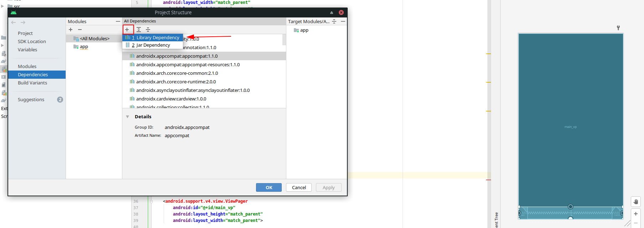Choose Library Dependency from popup
This screenshot has height=228, width=644.
point(153,37)
